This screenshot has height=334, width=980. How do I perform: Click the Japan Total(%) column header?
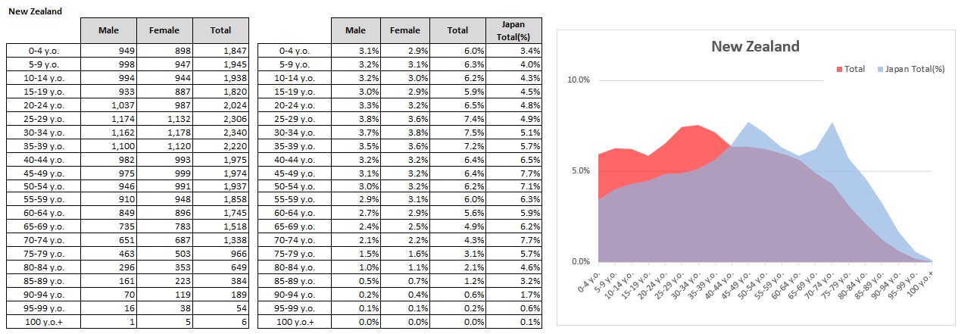(513, 30)
